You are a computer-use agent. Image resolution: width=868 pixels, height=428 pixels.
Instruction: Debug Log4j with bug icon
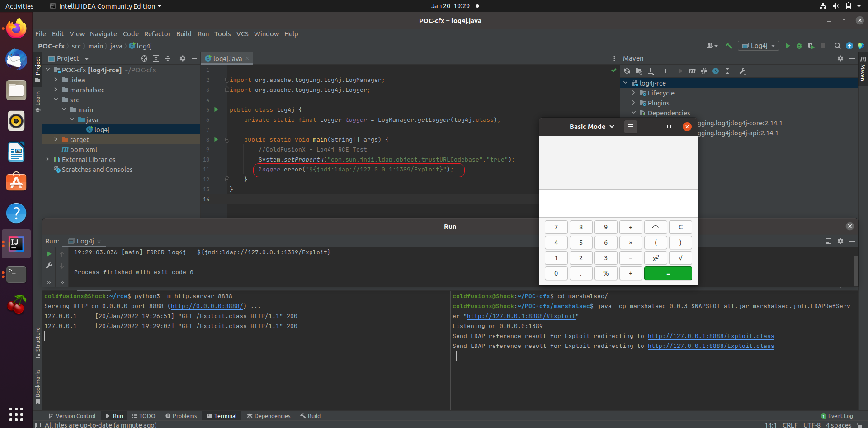pos(799,46)
